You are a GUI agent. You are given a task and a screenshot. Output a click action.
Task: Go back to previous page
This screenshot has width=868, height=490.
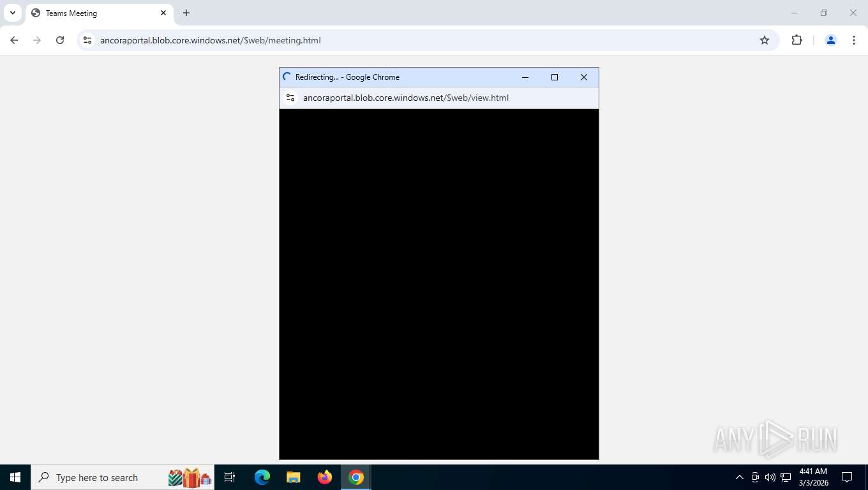[14, 40]
